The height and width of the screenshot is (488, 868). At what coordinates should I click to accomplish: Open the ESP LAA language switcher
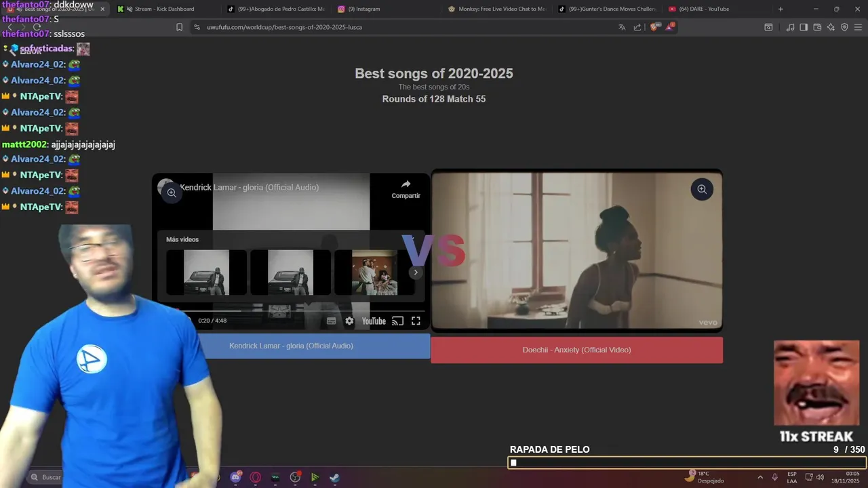[x=792, y=477]
